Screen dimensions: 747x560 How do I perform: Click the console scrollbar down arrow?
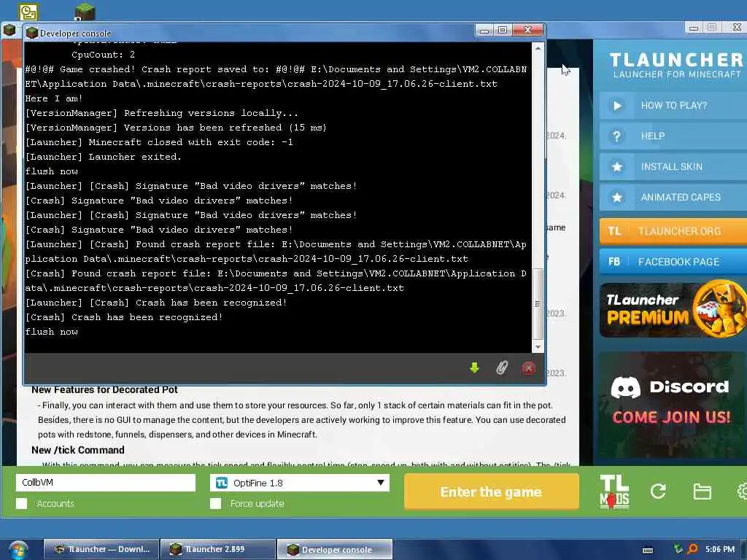click(x=538, y=347)
